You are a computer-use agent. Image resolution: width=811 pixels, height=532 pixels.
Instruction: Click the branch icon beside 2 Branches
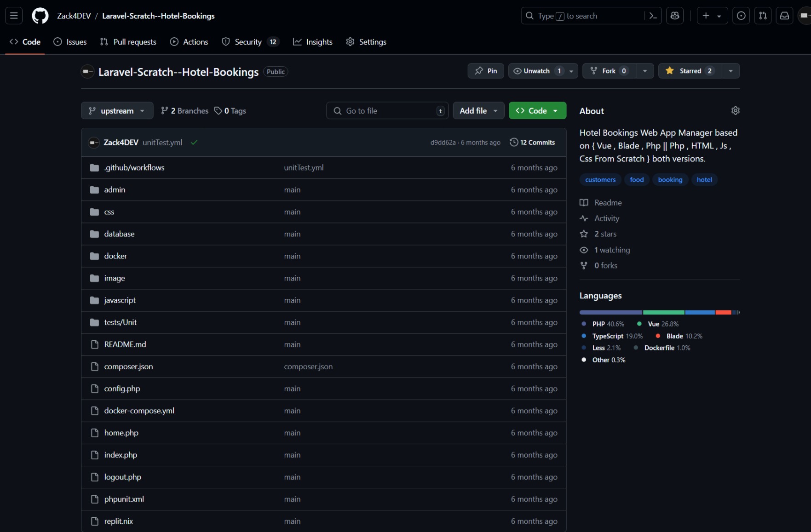164,111
